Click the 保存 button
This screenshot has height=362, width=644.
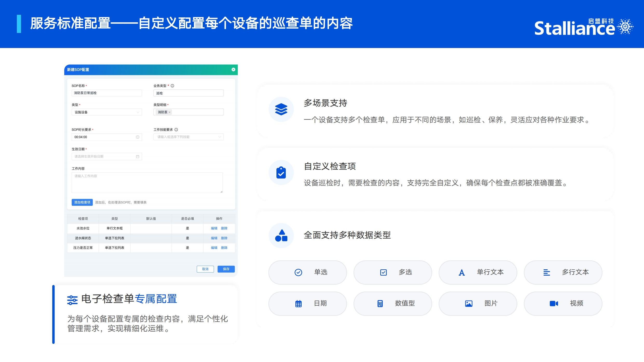[226, 269]
